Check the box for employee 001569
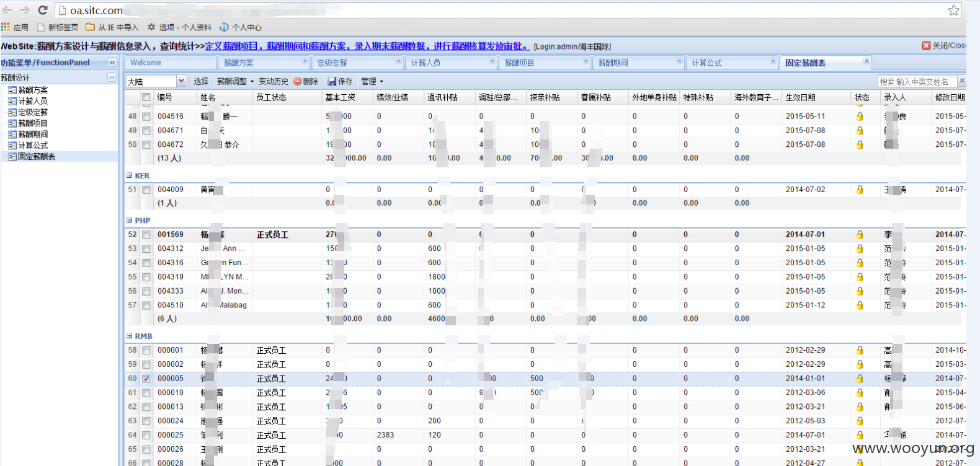 point(146,235)
